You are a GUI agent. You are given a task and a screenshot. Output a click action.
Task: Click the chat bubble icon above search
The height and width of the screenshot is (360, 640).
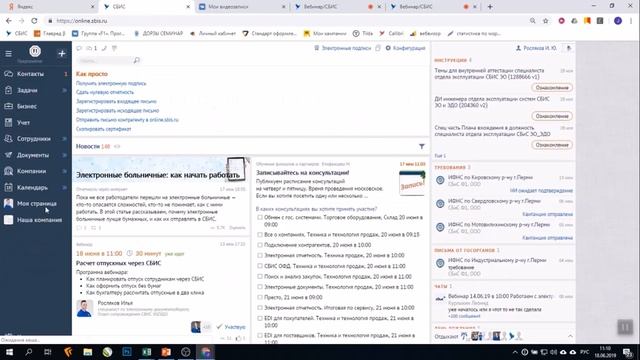pos(79,48)
